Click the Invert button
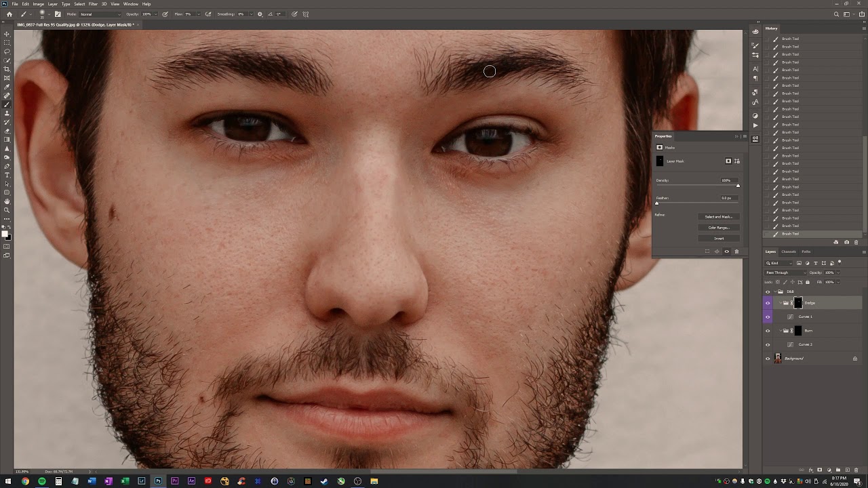868x488 pixels. point(719,239)
